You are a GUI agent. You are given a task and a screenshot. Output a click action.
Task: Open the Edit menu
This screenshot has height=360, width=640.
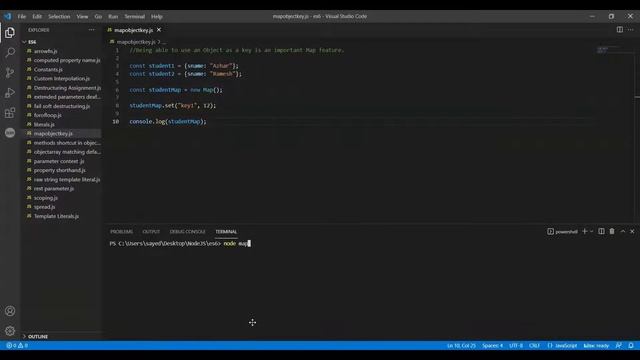coord(37,16)
